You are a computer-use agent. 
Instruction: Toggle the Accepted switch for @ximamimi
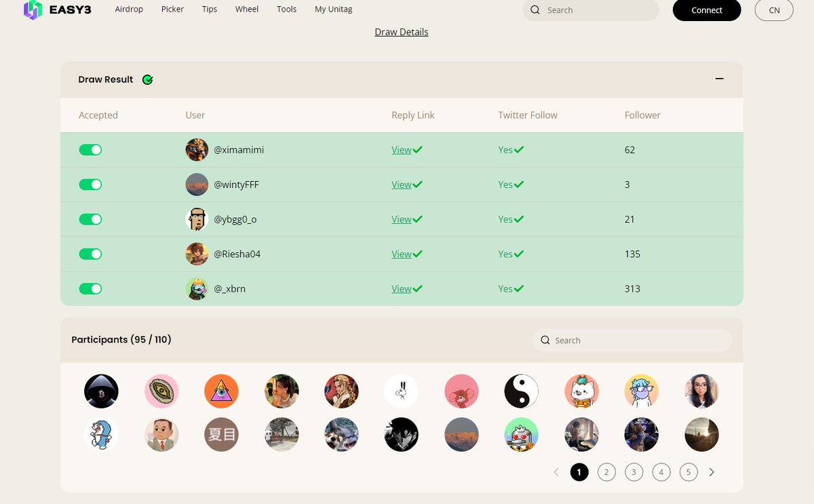[x=90, y=150]
